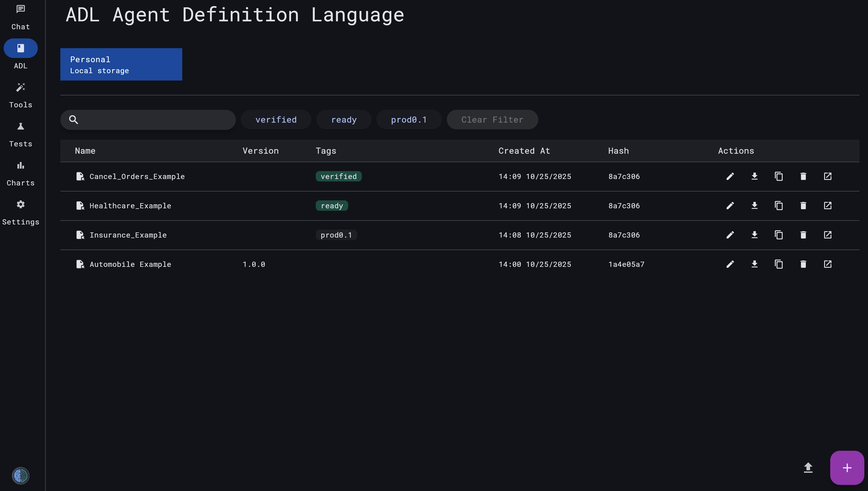Go to the Chat section

[20, 16]
